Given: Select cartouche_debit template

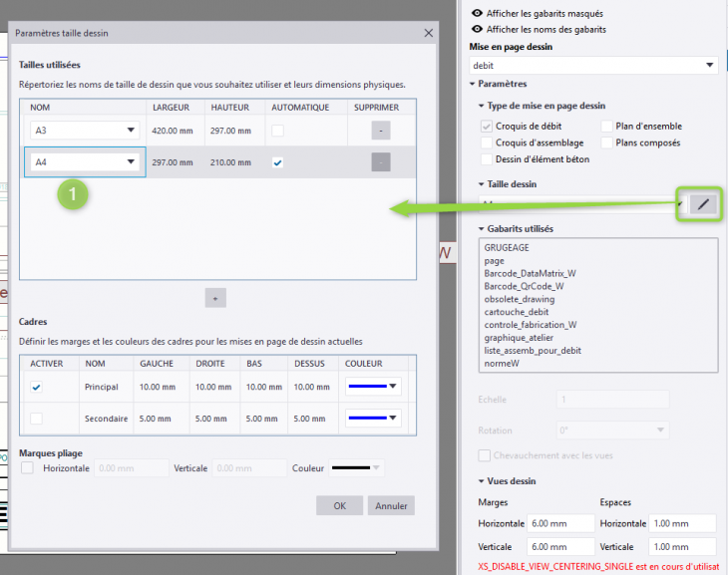Looking at the screenshot, I should [x=517, y=312].
